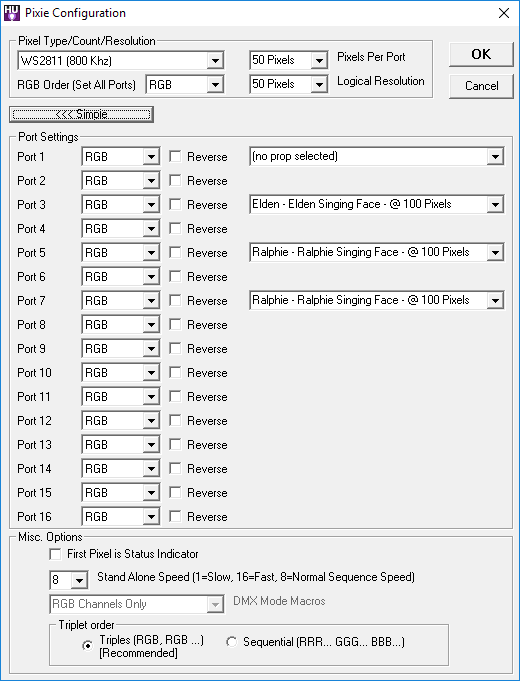The width and height of the screenshot is (520, 681).
Task: Open the Port 1 prop dropdown (no prop selected)
Action: tap(377, 156)
